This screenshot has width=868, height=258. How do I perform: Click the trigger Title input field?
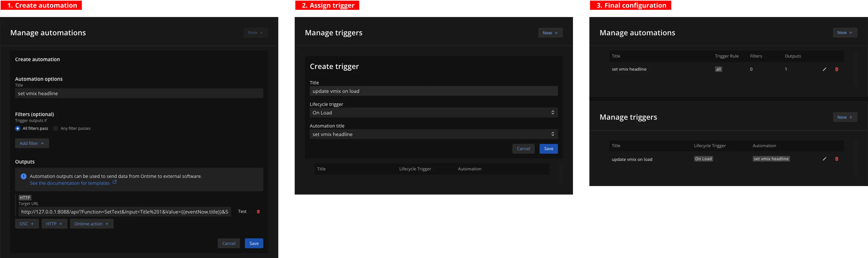pos(434,91)
